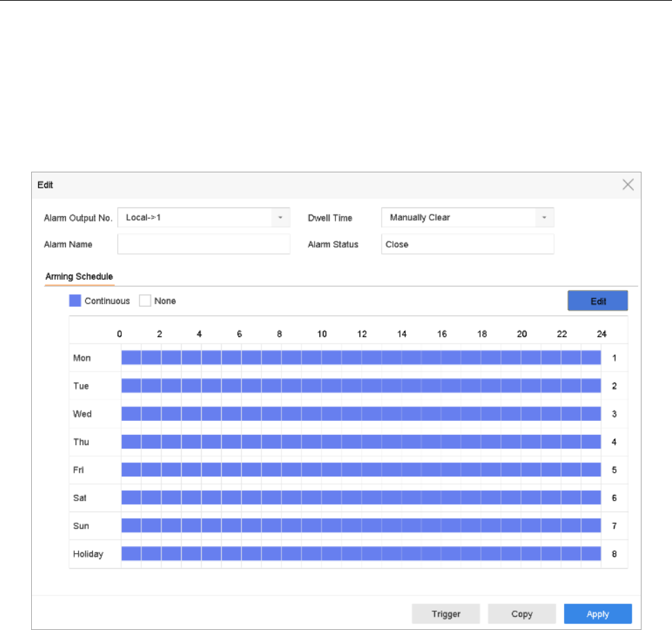Click the Copy button
Image resolution: width=672 pixels, height=630 pixels.
pos(522,614)
